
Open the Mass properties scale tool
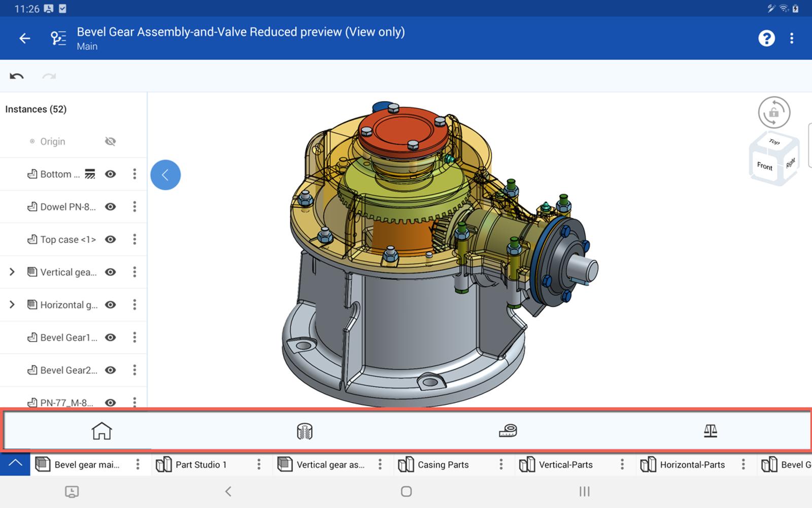tap(710, 431)
